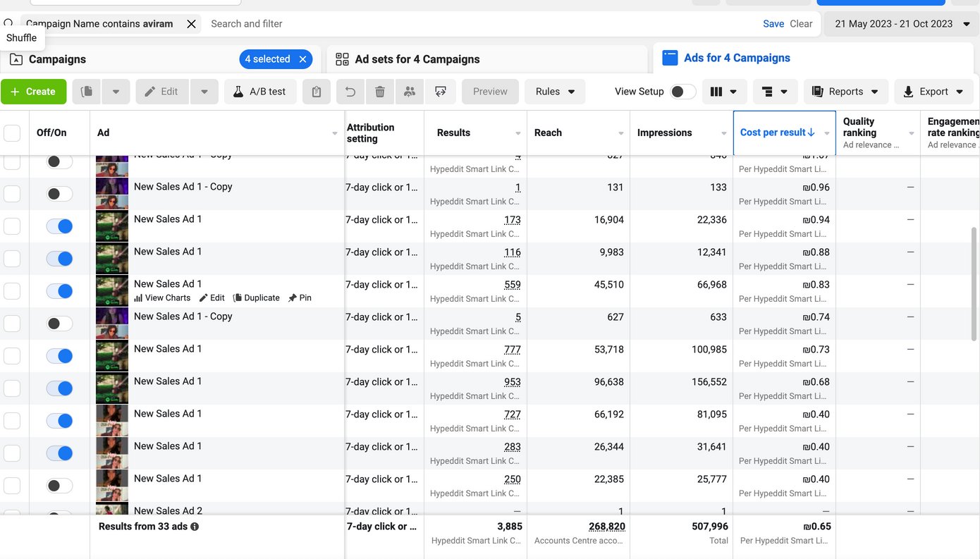The image size is (980, 559).
Task: Open the columns layout dropdown
Action: point(723,92)
